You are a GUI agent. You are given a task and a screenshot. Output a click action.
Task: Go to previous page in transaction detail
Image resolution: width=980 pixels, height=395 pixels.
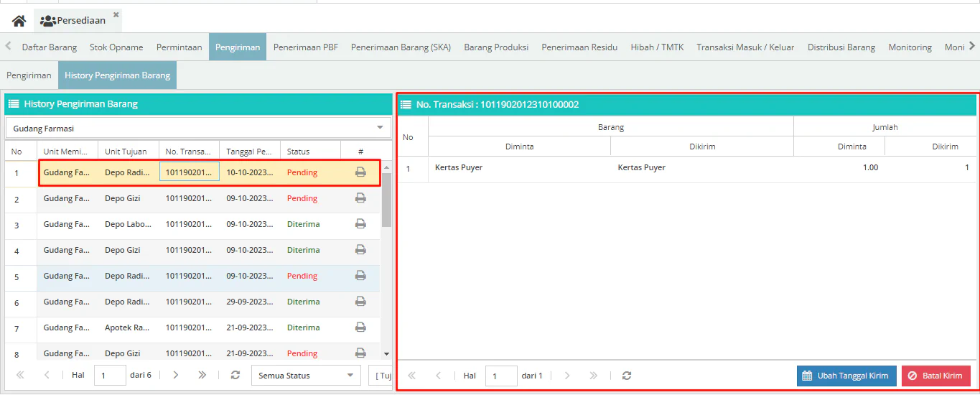pos(439,376)
